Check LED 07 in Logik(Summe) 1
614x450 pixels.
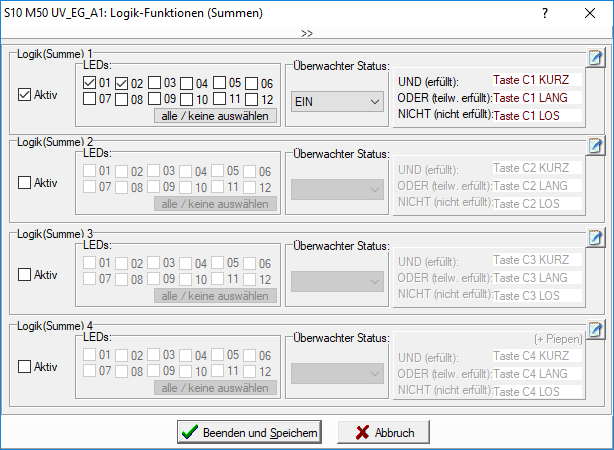(x=90, y=100)
